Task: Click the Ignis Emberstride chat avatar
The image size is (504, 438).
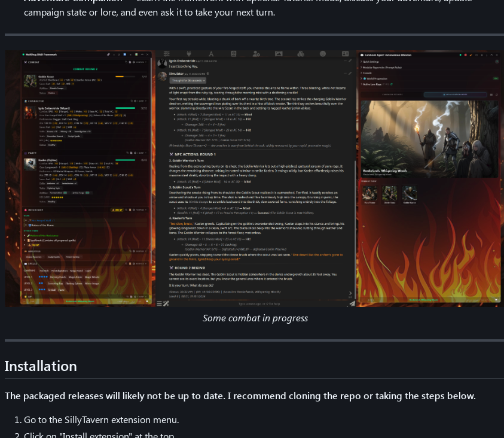Action: [162, 63]
